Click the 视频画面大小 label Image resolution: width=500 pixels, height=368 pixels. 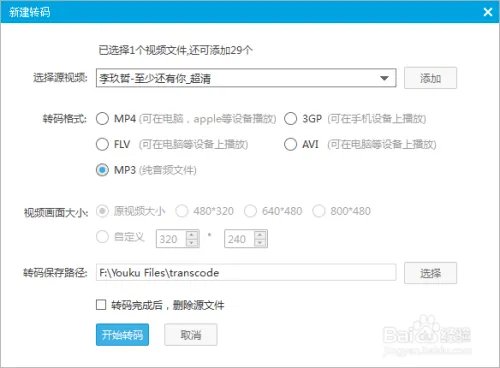pos(56,213)
